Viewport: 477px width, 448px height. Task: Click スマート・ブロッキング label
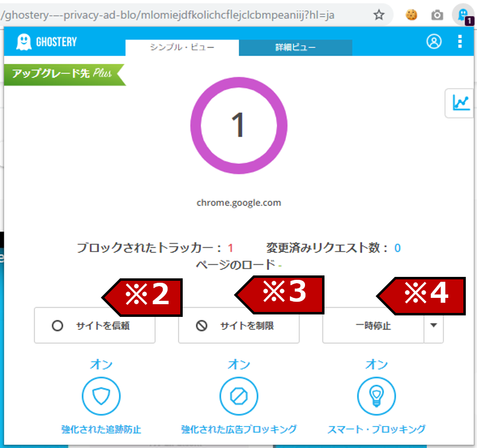[377, 429]
